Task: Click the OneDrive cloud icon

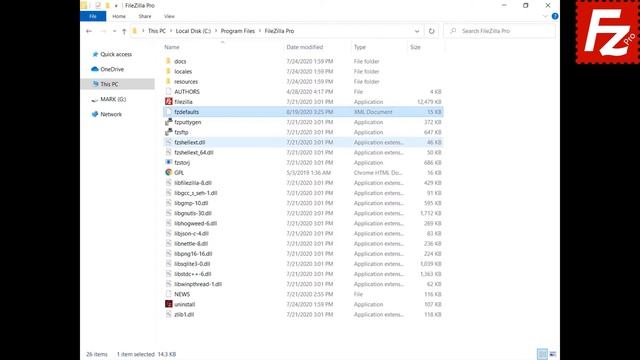Action: tap(95, 69)
